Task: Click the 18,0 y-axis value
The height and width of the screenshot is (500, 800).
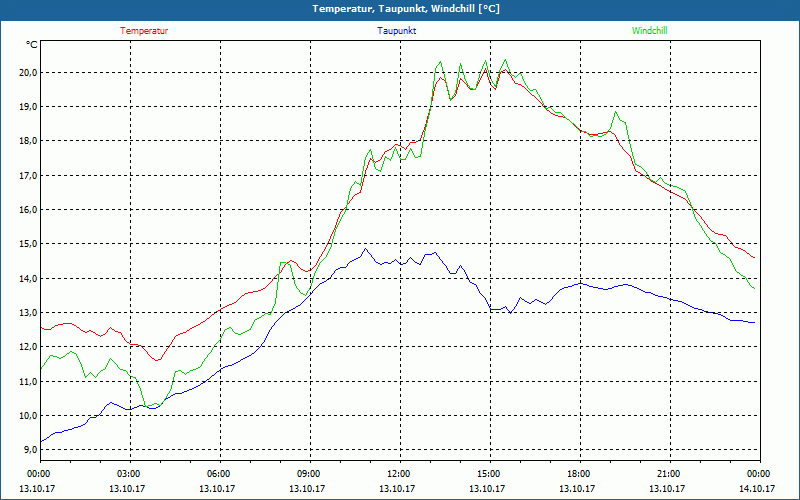Action: (x=29, y=141)
